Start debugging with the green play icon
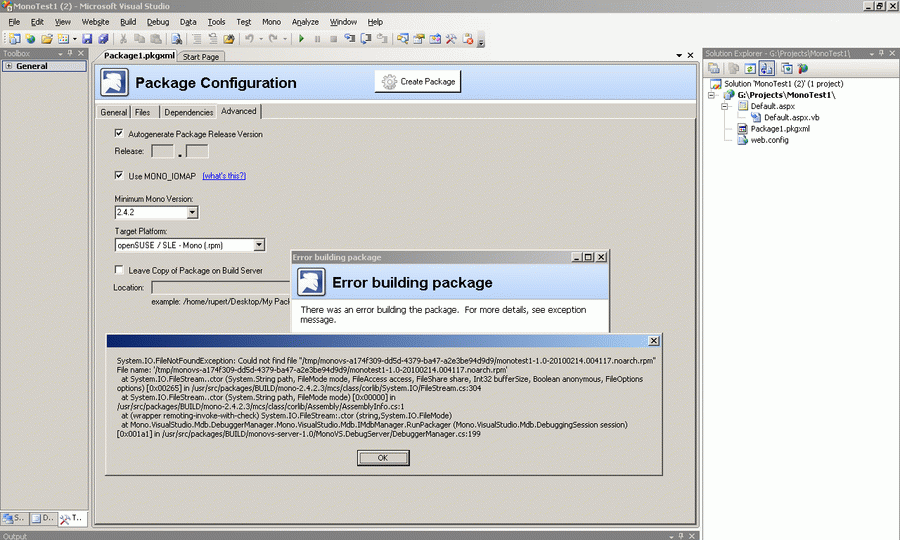This screenshot has width=900, height=540. [x=301, y=39]
